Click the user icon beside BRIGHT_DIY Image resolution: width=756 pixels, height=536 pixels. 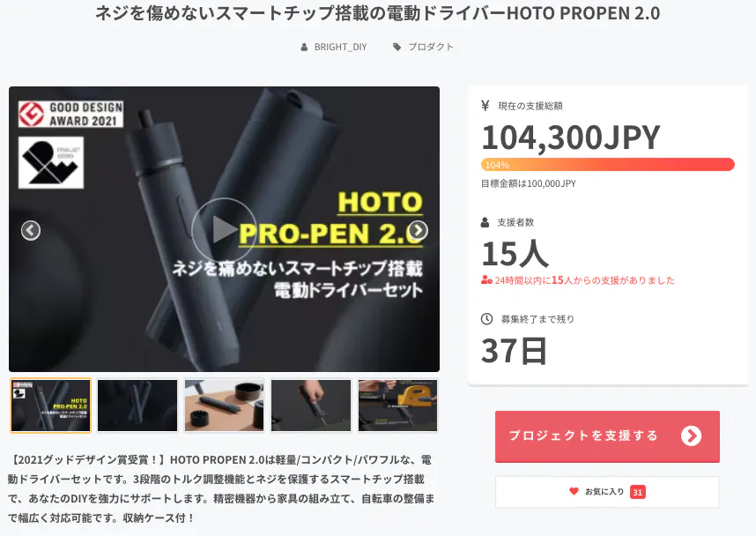[x=304, y=47]
